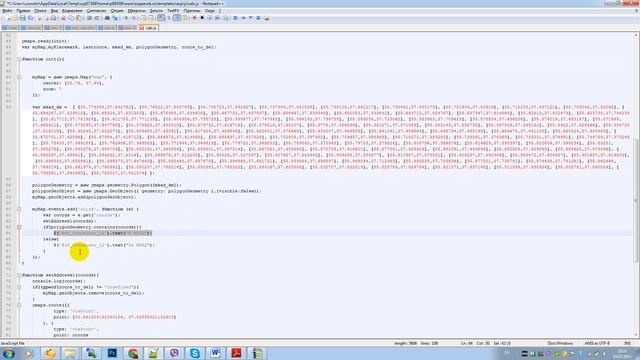Screen dimensions: 640x360
Task: Toggle Show All Characters icon
Action: pos(169,18)
